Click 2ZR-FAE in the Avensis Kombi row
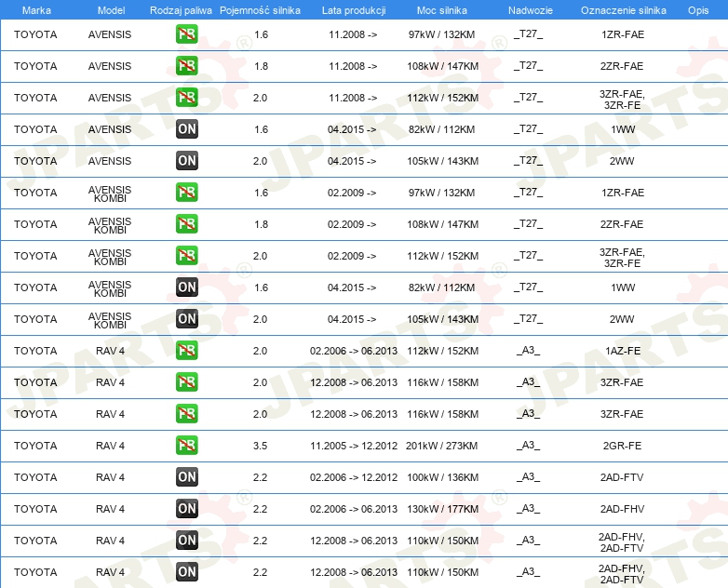The image size is (728, 588). pyautogui.click(x=622, y=224)
